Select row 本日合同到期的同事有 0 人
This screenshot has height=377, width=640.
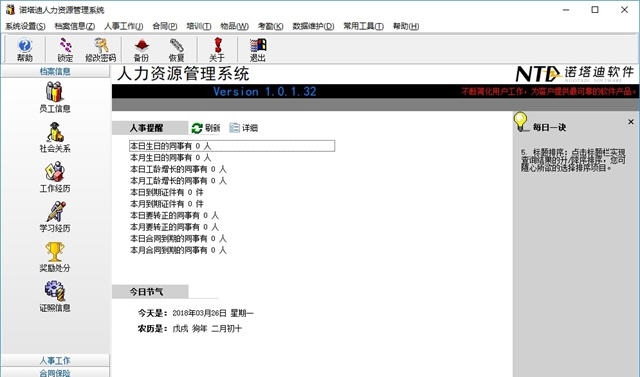(178, 238)
